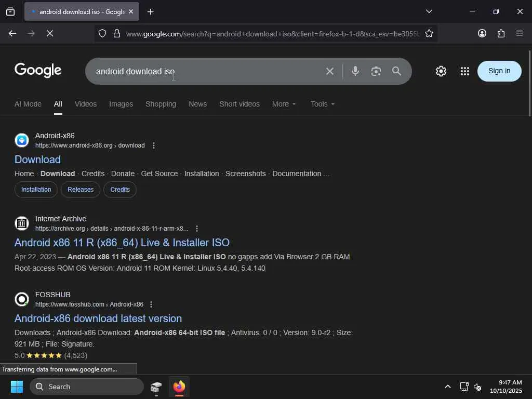Open Firefox application hamburger menu
The image size is (532, 399).
[x=519, y=33]
